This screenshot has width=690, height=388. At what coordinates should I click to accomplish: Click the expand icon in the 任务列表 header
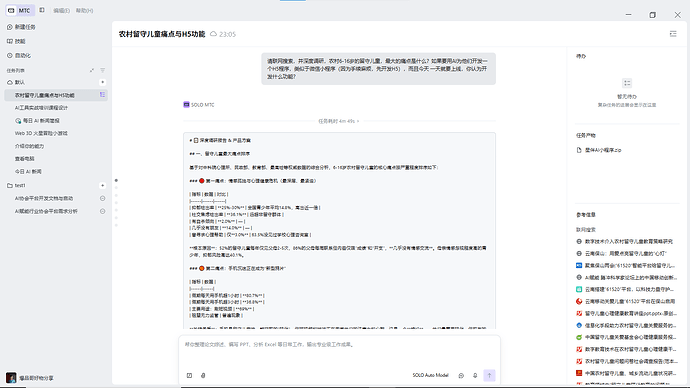[92, 70]
